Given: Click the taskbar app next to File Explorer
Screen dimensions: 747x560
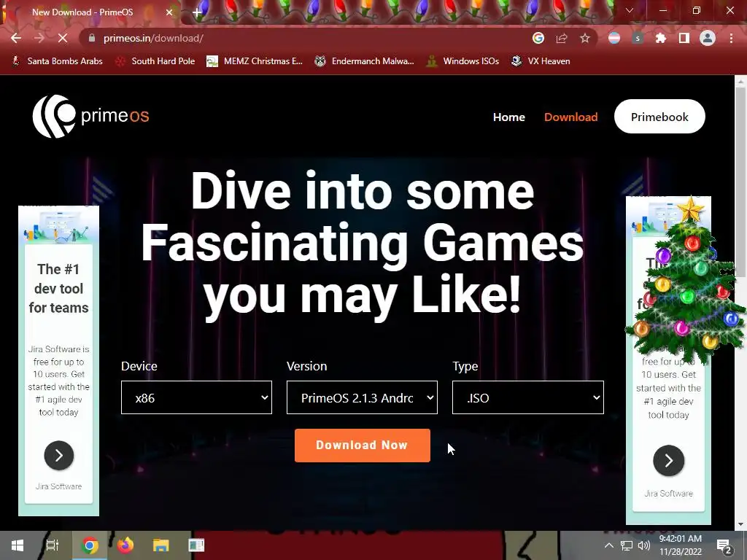Looking at the screenshot, I should (x=196, y=545).
